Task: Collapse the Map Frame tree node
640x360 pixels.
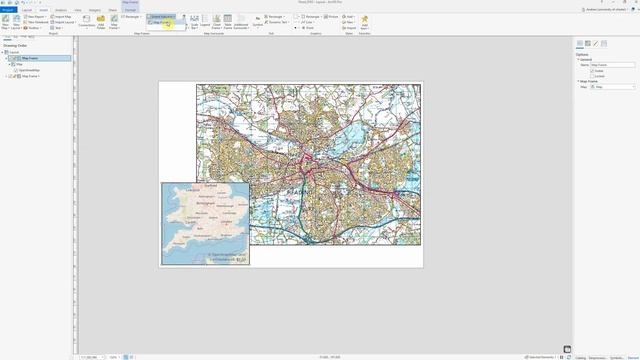Action: (x=6, y=58)
